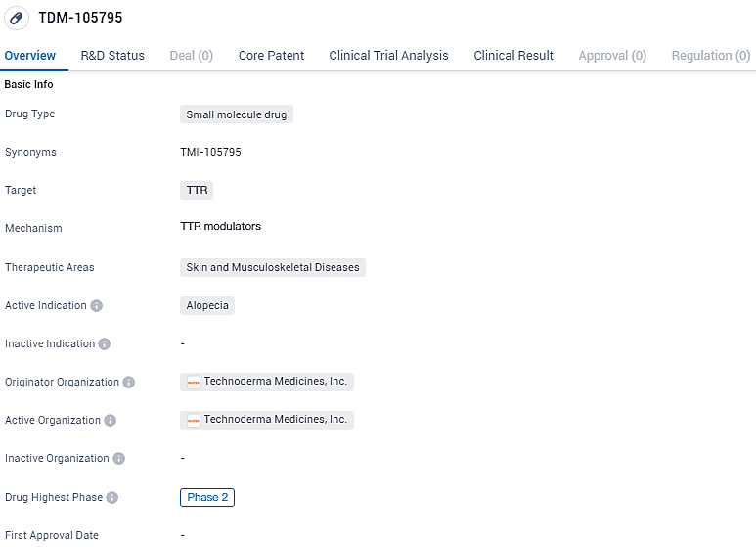This screenshot has width=756, height=547.
Task: Click the TTR target tag
Action: point(197,191)
